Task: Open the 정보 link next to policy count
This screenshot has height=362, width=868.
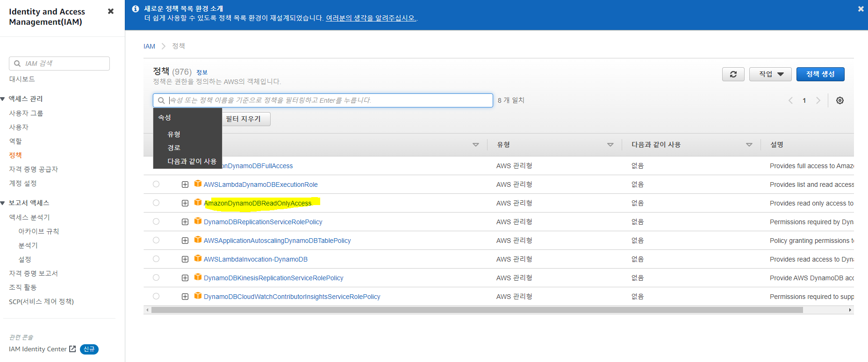Action: coord(202,72)
